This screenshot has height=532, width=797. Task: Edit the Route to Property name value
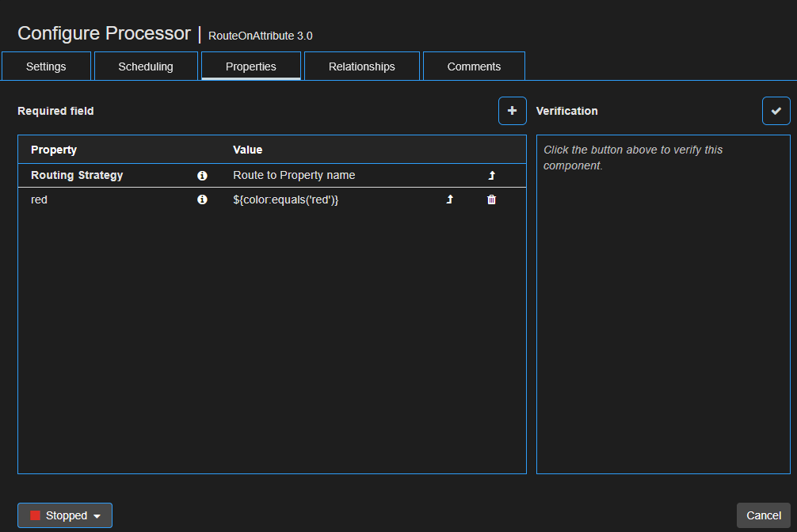coord(296,175)
